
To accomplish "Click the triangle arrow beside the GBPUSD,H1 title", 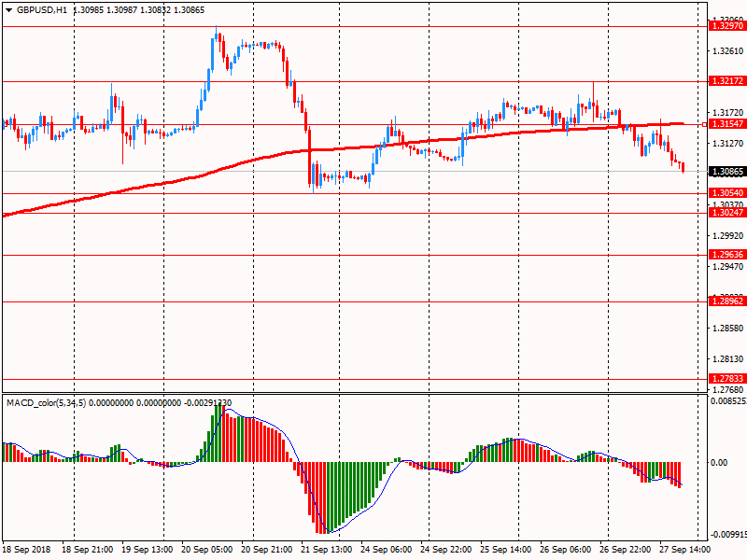I will point(7,9).
